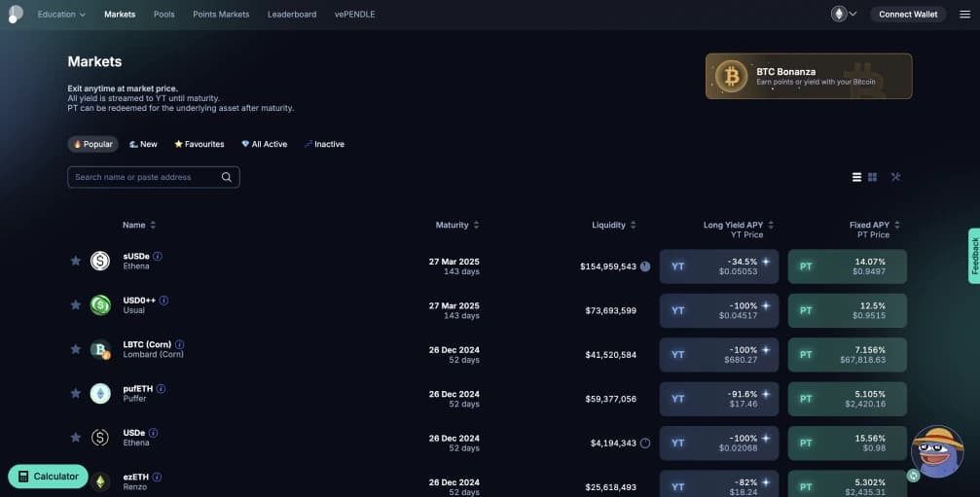Click the search magnifier icon
The image size is (980, 497).
[227, 177]
